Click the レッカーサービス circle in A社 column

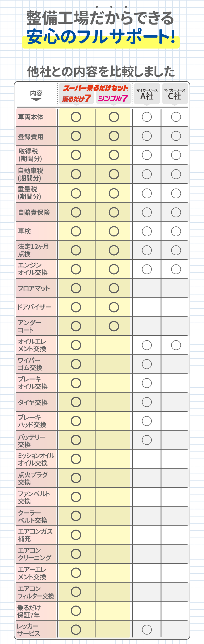pos(147,630)
